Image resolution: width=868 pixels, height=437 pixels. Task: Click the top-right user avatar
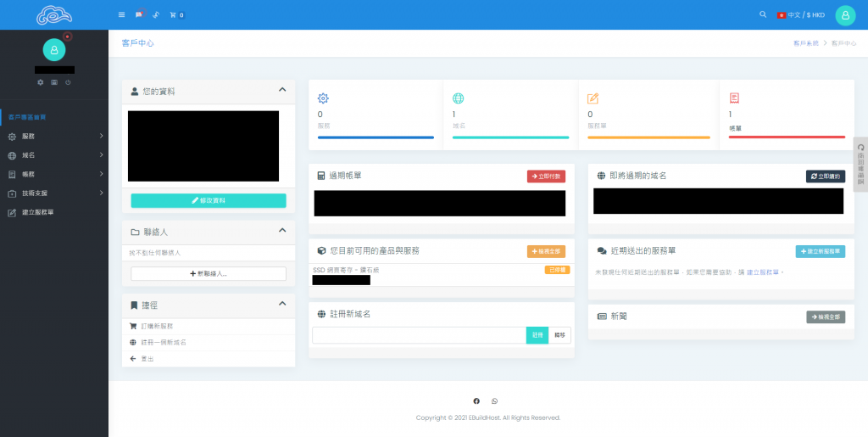coord(845,15)
